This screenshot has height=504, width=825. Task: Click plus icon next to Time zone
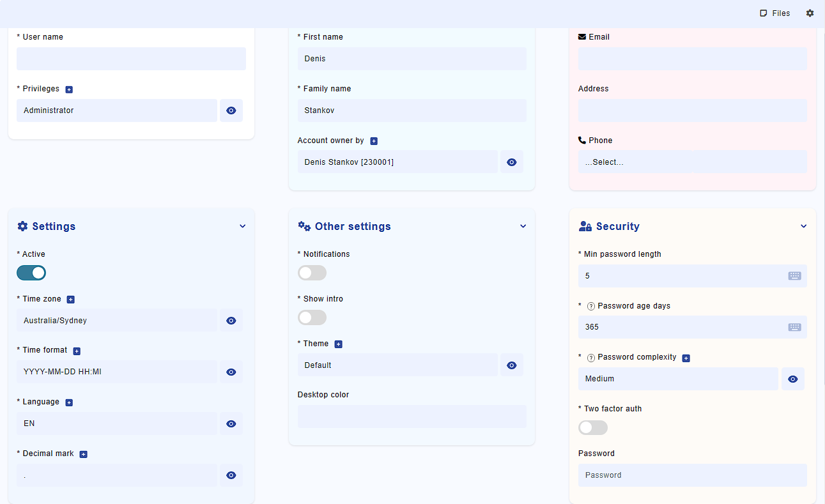point(71,300)
